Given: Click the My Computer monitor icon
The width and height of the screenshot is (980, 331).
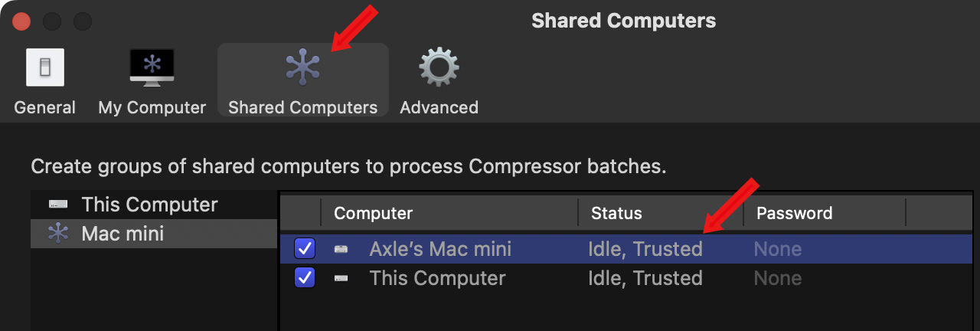Looking at the screenshot, I should coord(152,67).
